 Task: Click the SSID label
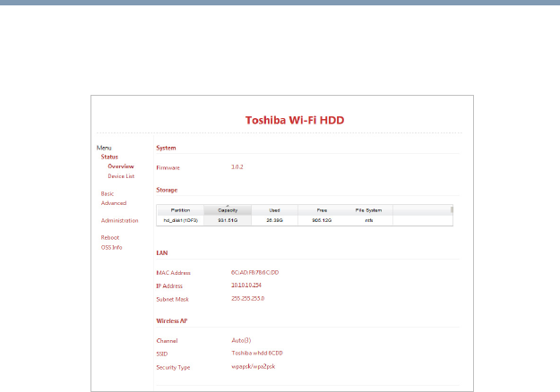[x=162, y=354]
